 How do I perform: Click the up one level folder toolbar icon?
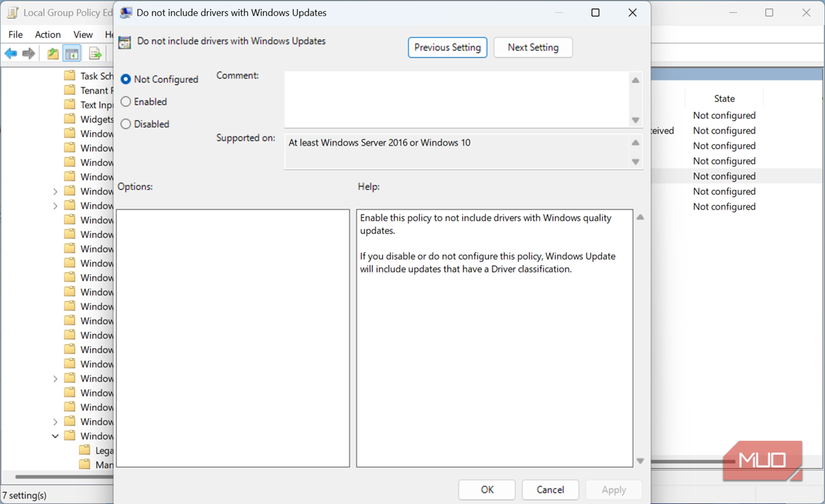53,53
